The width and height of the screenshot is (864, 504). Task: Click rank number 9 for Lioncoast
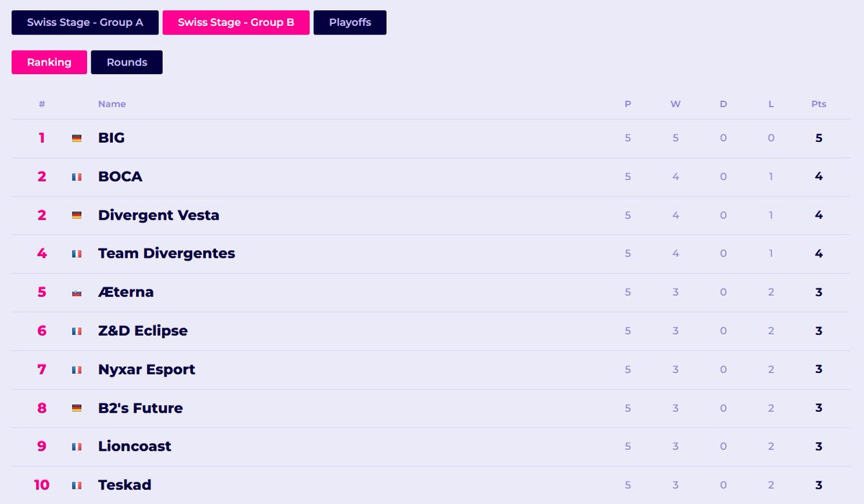(42, 446)
